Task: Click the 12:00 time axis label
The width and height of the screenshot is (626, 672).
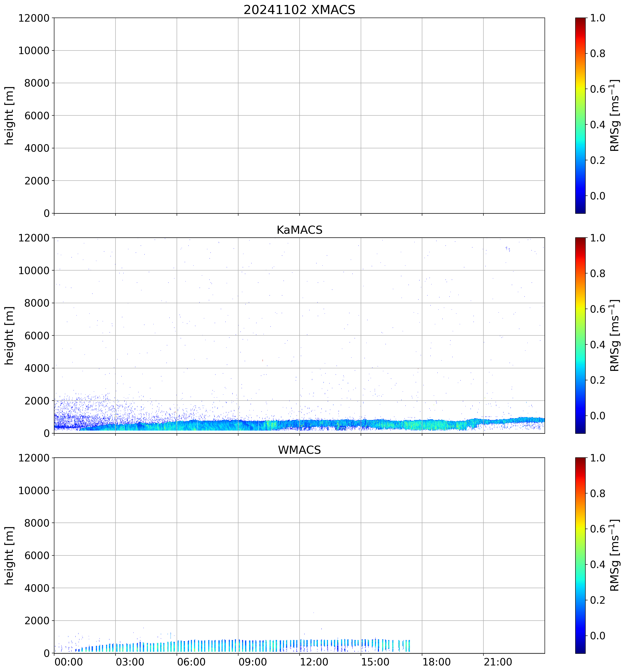Action: [x=314, y=662]
